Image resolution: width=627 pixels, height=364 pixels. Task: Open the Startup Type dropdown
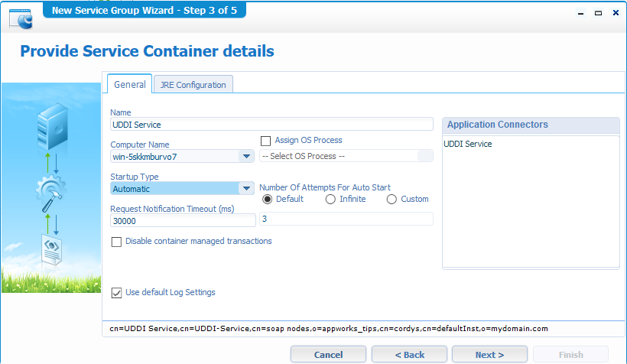tap(246, 189)
